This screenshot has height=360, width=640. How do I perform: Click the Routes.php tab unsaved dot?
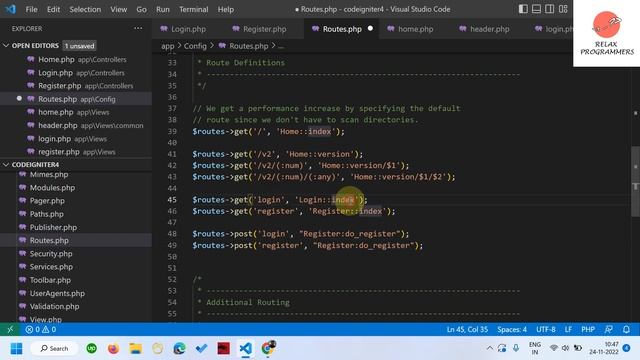(370, 29)
